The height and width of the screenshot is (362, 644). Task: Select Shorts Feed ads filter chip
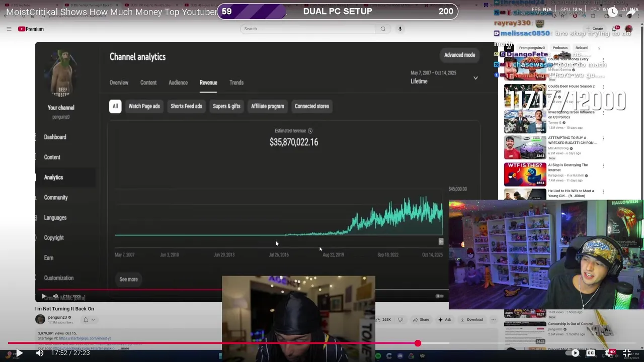[x=186, y=106]
